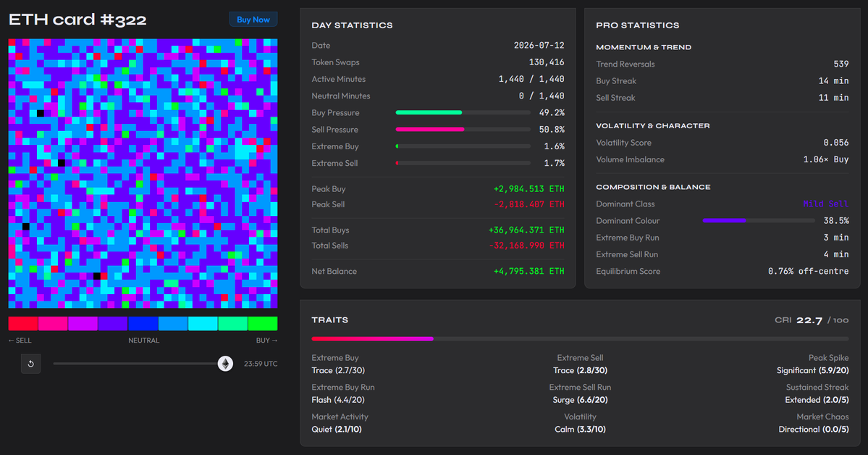Click the Flash (4.4/20) trait value

click(x=338, y=400)
